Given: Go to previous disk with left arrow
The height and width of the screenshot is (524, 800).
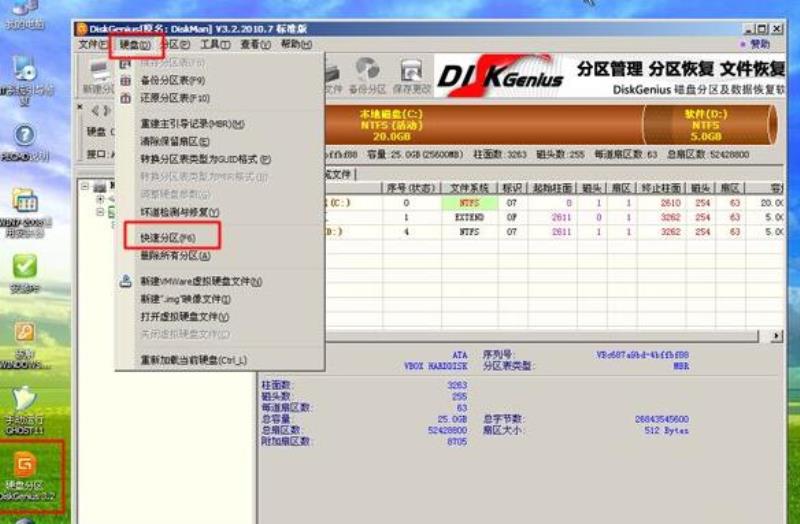Looking at the screenshot, I should coord(95,110).
